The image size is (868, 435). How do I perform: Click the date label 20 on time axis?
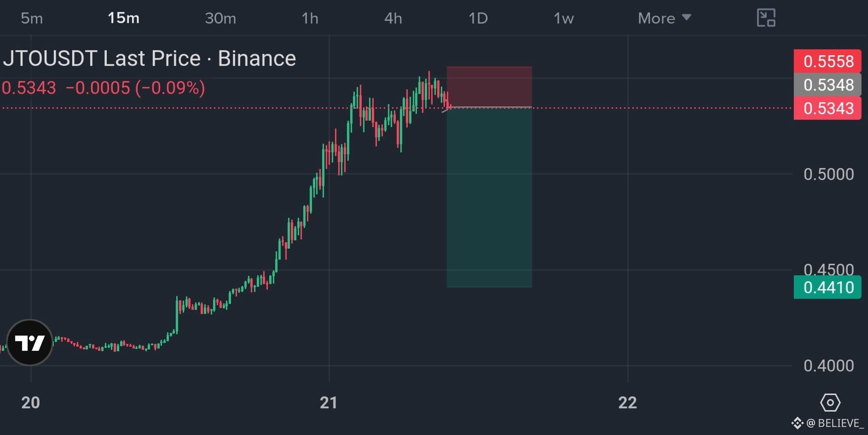(x=31, y=403)
